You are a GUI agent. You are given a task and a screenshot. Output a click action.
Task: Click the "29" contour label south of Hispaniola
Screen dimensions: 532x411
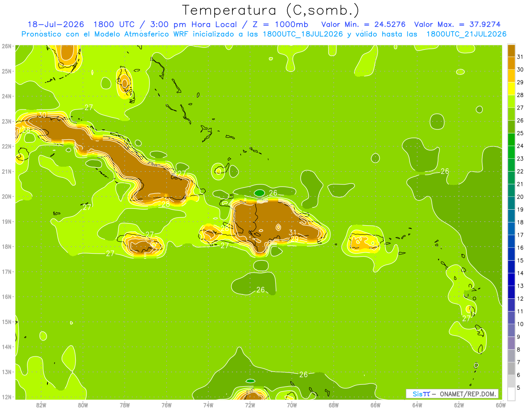pos(295,239)
